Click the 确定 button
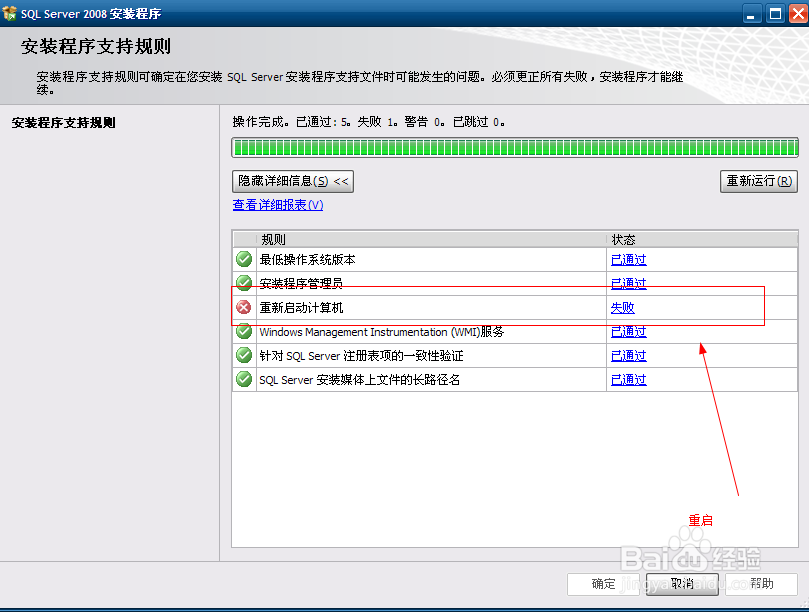809x612 pixels. 603,584
